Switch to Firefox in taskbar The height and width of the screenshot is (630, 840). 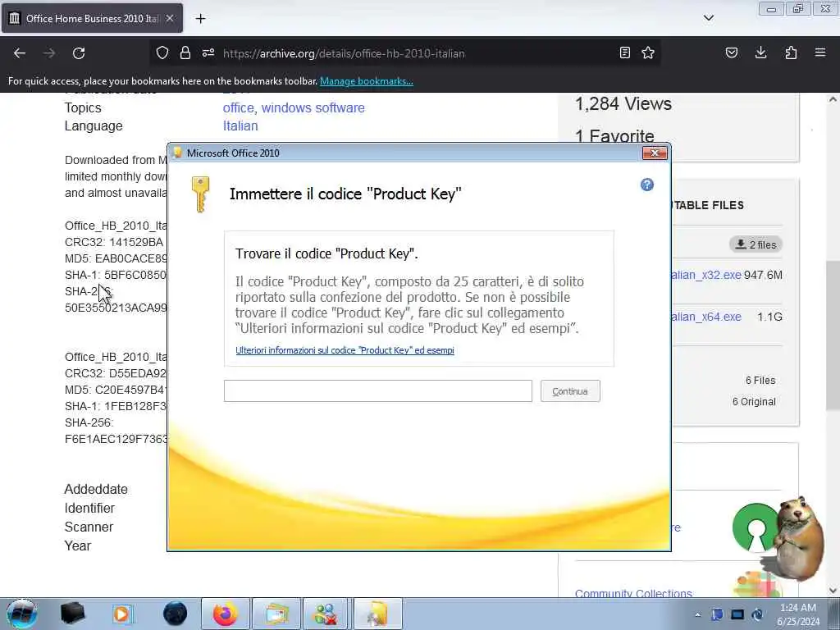click(226, 614)
